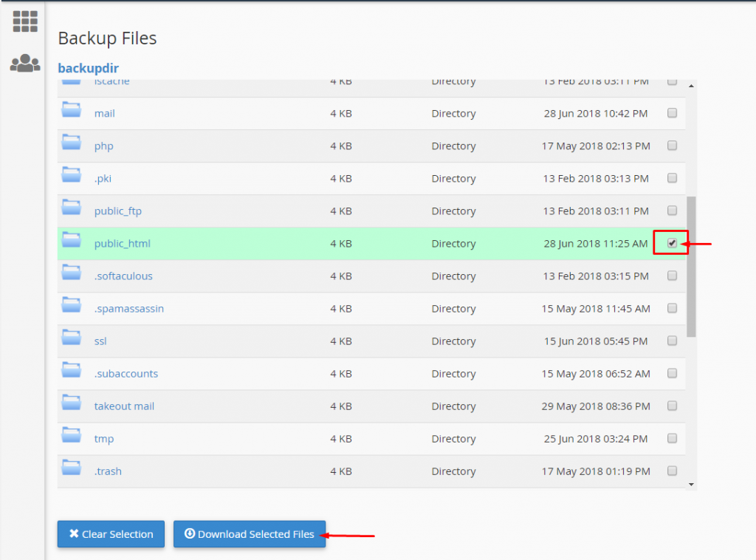Click the folder icon beside tmp
This screenshot has height=560, width=756.
click(71, 436)
